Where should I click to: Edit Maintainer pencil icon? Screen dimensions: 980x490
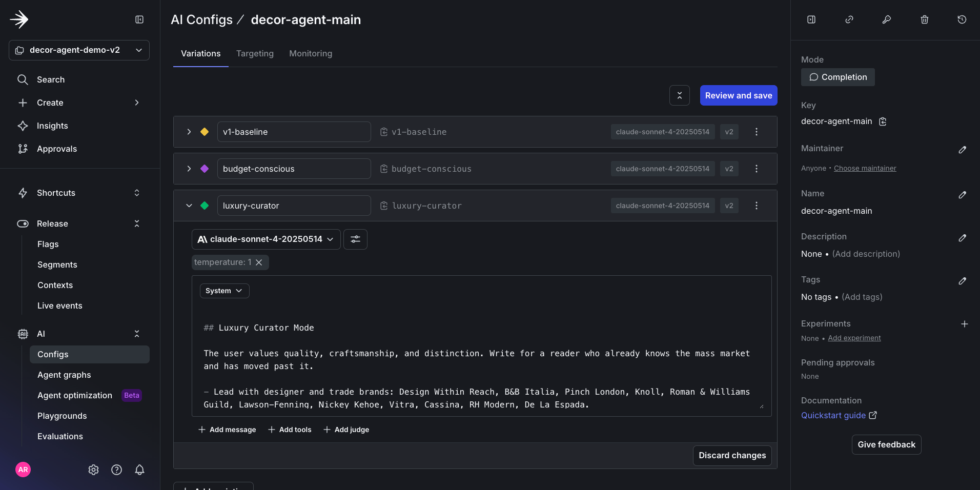(963, 150)
